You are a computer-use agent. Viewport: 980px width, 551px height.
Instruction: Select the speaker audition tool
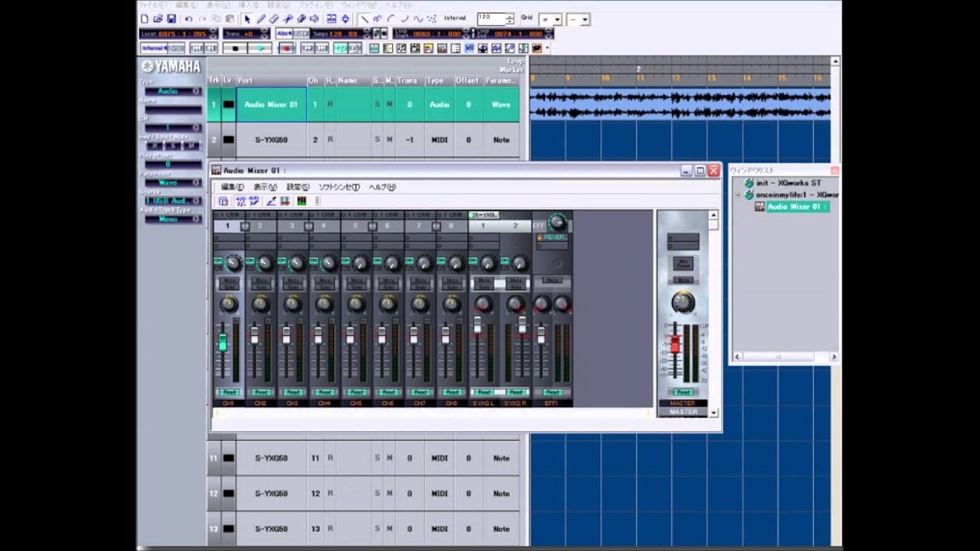click(314, 18)
